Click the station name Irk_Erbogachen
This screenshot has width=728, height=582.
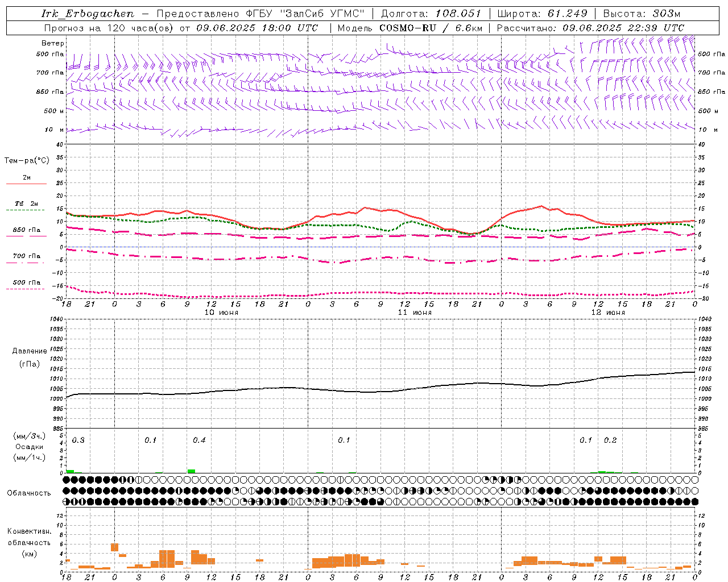point(88,14)
